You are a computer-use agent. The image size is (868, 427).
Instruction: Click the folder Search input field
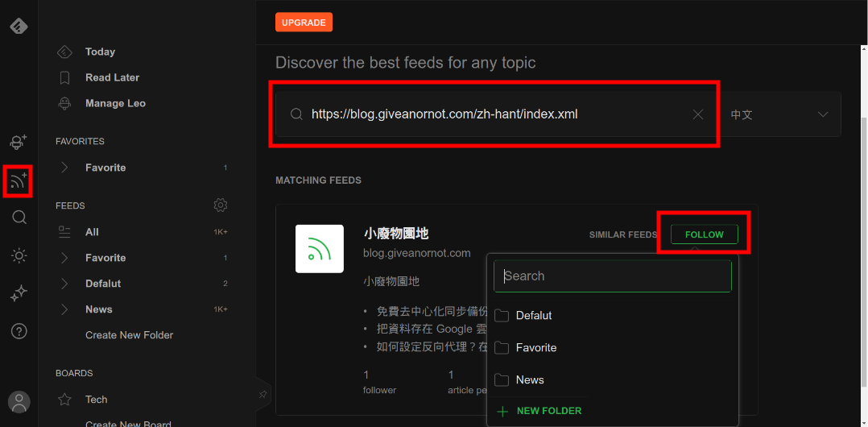[612, 276]
